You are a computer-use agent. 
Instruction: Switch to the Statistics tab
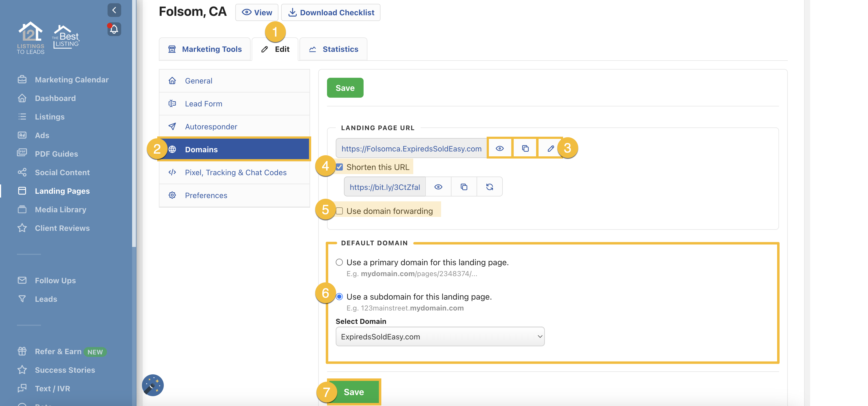point(333,49)
